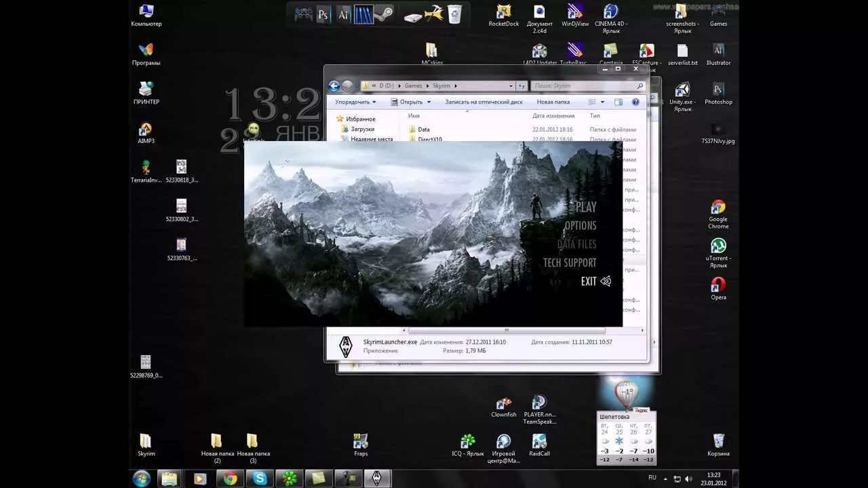This screenshot has width=868, height=488.
Task: Open Корзина recycle bin icon
Action: (718, 445)
